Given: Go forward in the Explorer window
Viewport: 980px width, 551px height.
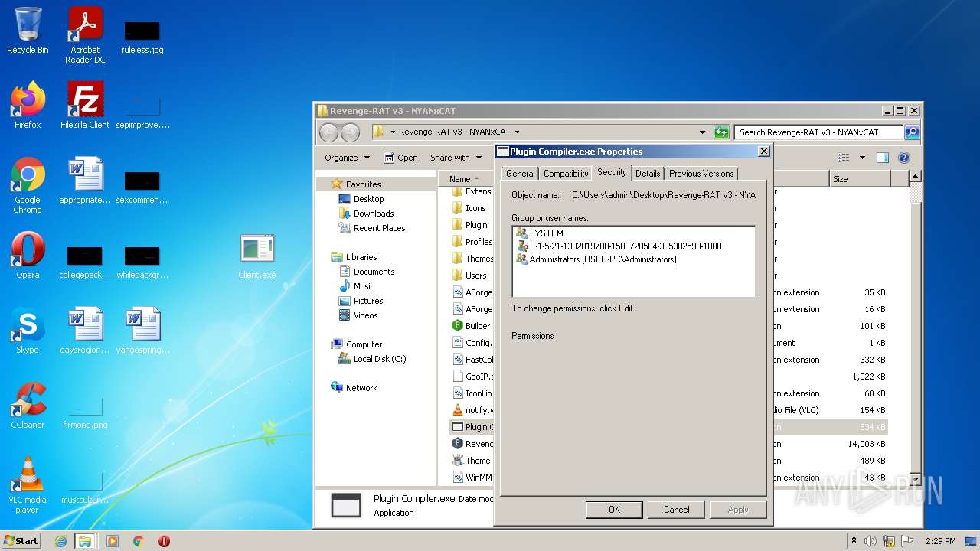Looking at the screenshot, I should [350, 132].
